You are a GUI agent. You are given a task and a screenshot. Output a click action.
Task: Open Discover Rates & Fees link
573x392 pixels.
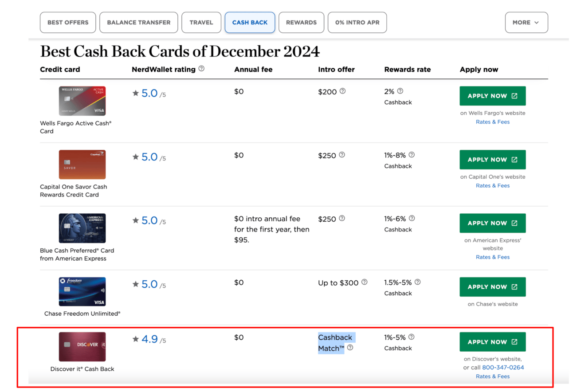493,376
